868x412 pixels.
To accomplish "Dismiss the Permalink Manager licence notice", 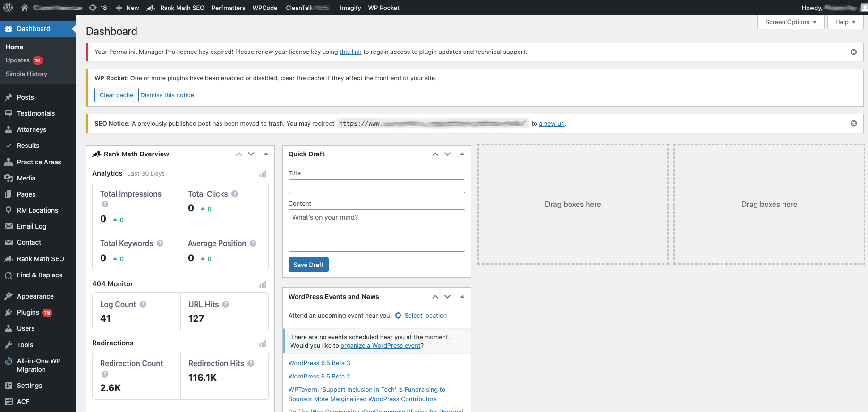I will 854,52.
